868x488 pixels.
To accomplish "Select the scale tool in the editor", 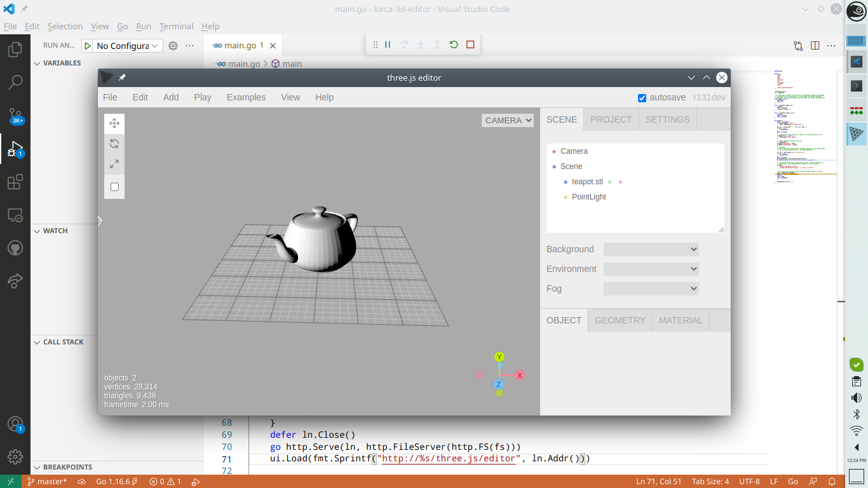I will [114, 164].
